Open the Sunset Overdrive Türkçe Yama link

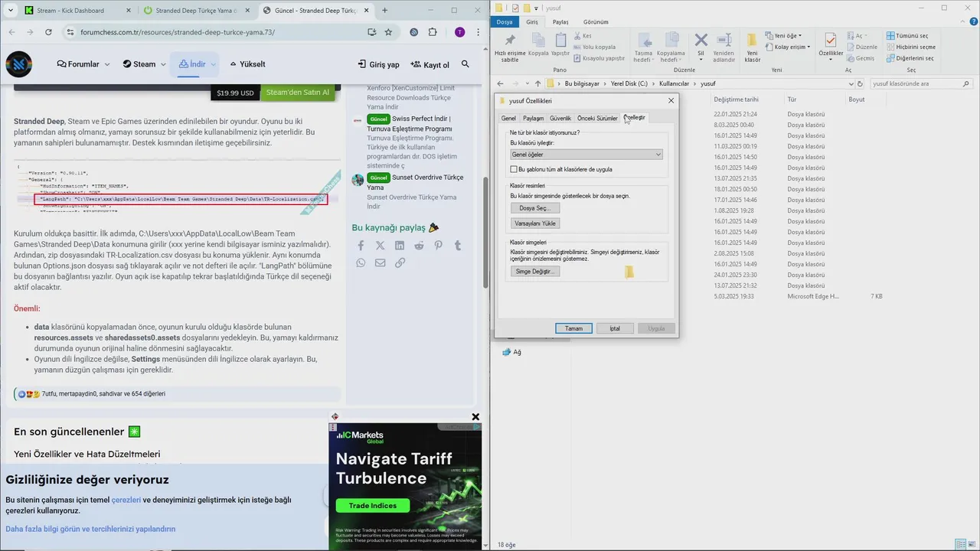[414, 182]
